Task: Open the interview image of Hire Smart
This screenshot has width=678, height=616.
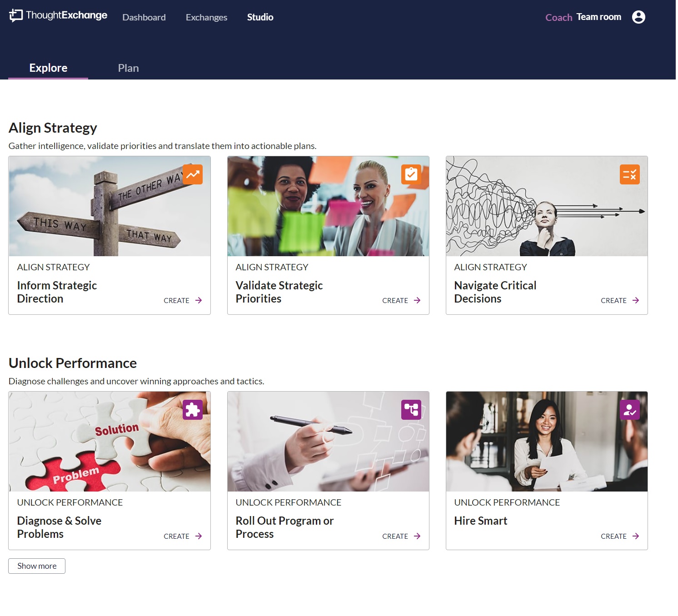Action: point(547,442)
